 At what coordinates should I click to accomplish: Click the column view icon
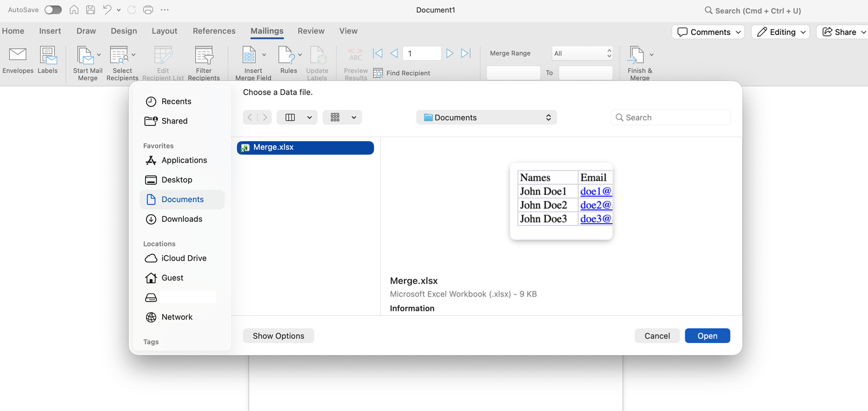point(290,118)
